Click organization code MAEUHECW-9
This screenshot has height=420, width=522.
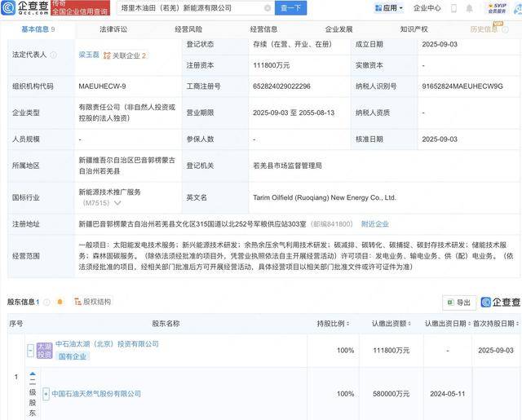tap(102, 86)
